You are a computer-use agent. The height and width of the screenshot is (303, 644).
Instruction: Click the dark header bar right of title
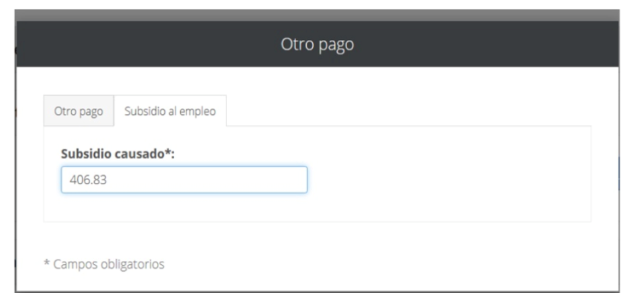493,44
